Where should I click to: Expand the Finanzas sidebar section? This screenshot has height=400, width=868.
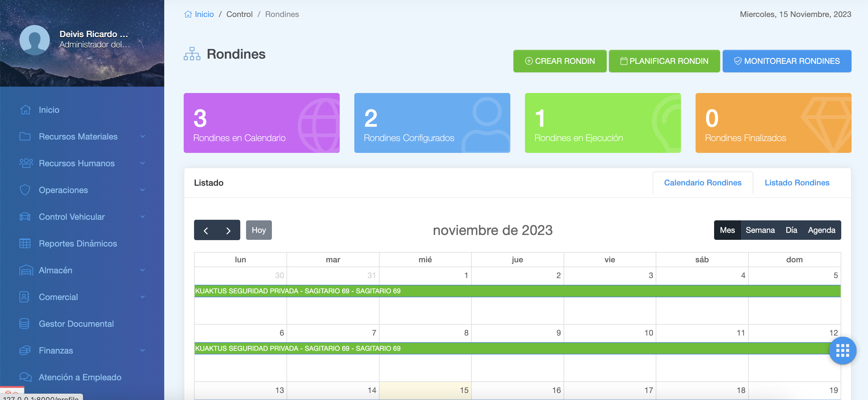[x=56, y=350]
